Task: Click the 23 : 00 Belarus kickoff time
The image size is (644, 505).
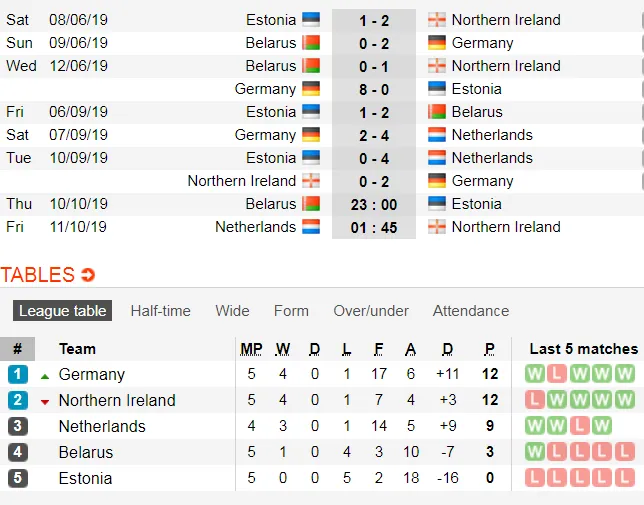Action: (x=373, y=204)
